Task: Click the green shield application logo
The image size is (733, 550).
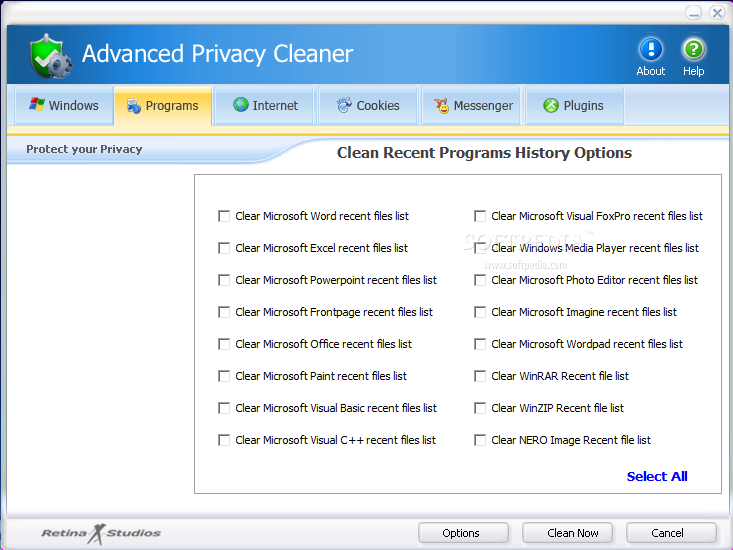Action: click(x=50, y=56)
